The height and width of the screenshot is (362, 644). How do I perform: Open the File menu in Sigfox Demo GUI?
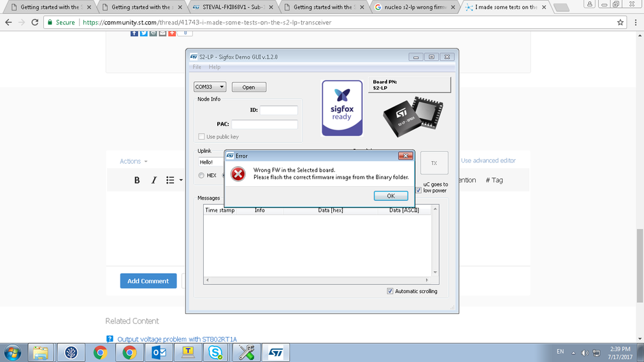coord(197,67)
